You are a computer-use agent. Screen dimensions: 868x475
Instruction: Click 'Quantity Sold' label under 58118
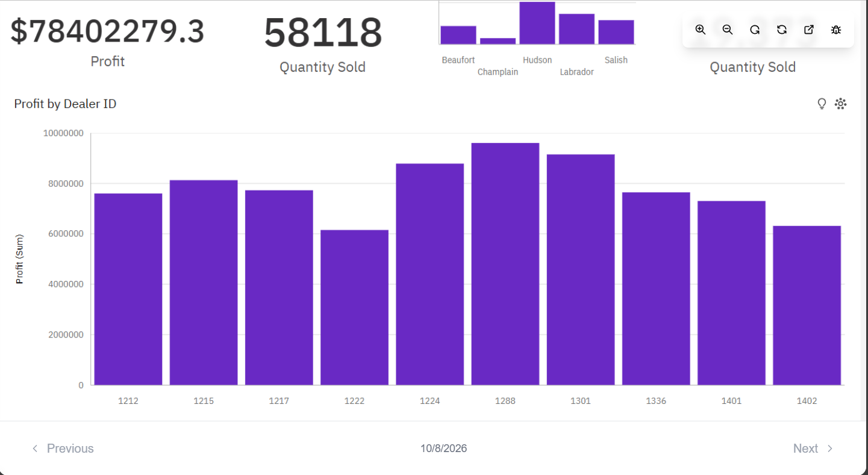click(x=323, y=67)
